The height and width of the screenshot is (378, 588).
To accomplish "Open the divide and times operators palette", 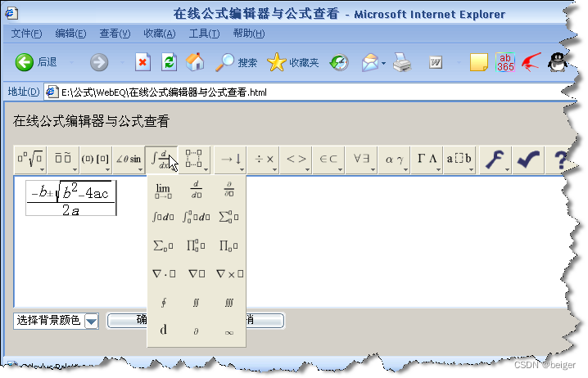I will click(x=263, y=160).
